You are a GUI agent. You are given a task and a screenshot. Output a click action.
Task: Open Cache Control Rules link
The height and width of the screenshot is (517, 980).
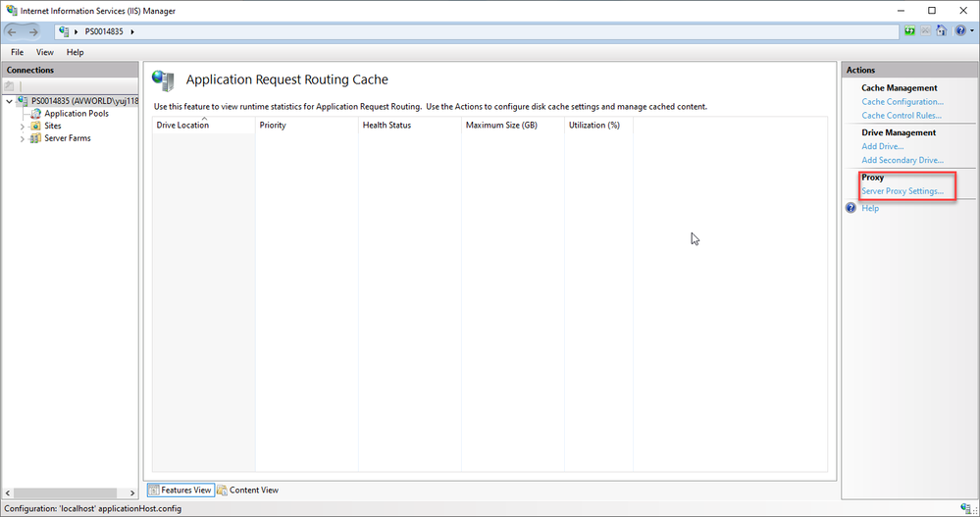pyautogui.click(x=902, y=115)
